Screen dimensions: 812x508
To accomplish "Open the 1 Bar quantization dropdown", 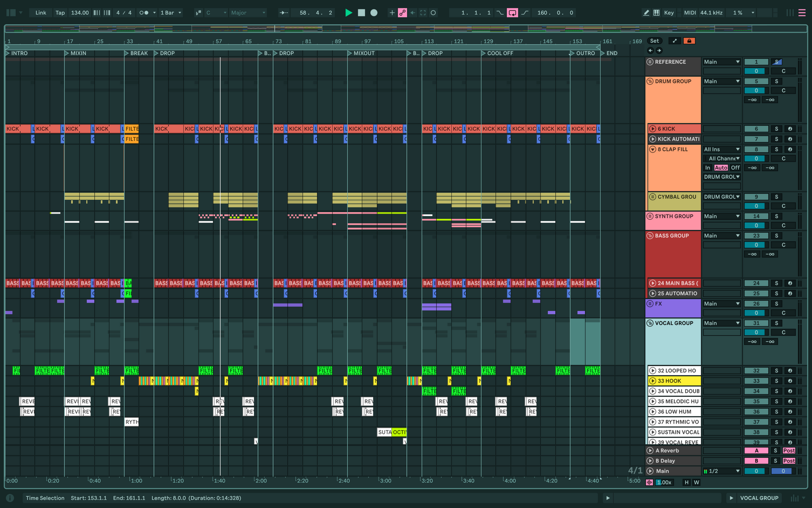I will tap(171, 13).
